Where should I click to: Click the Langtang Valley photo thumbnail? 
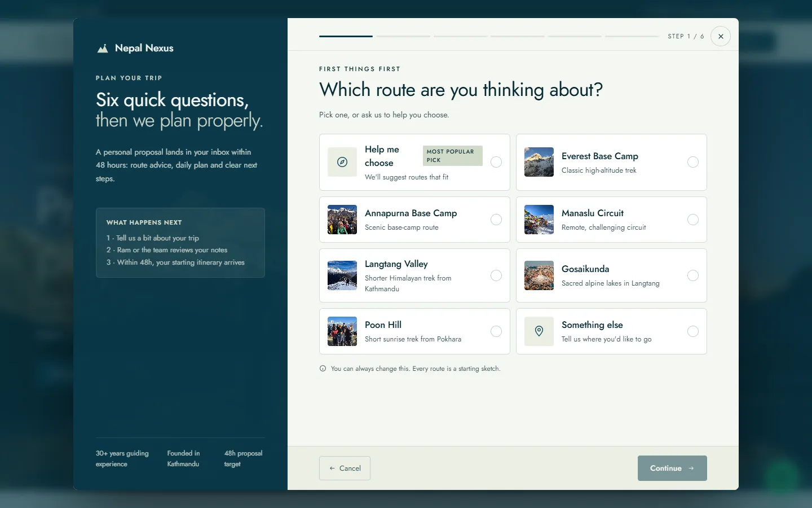[x=342, y=275]
